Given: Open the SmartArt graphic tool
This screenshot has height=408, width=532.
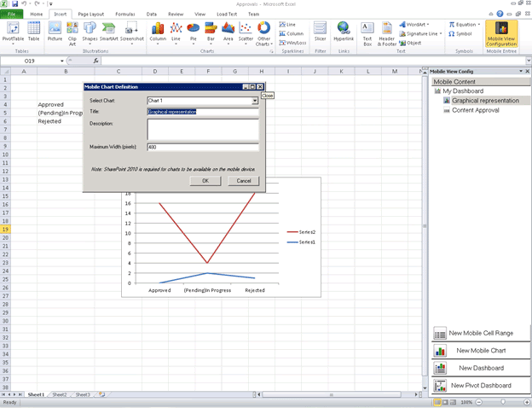Looking at the screenshot, I should [x=109, y=30].
